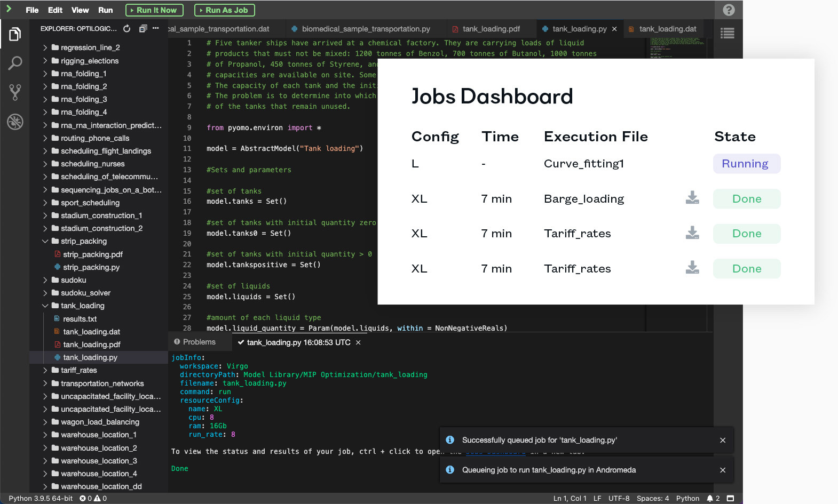Click the Running state badge for Curve_fitting1
Screen dimensions: 838x504
pyautogui.click(x=746, y=164)
